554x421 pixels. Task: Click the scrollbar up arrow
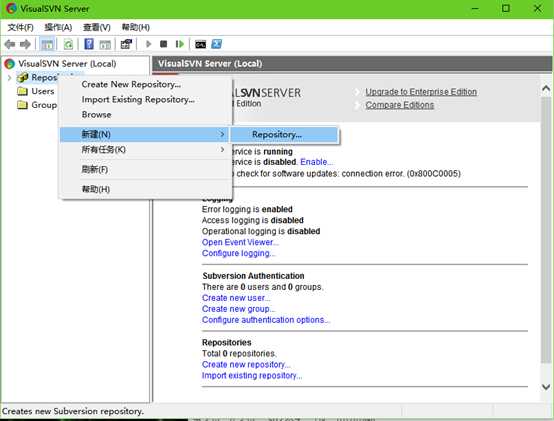[x=546, y=88]
